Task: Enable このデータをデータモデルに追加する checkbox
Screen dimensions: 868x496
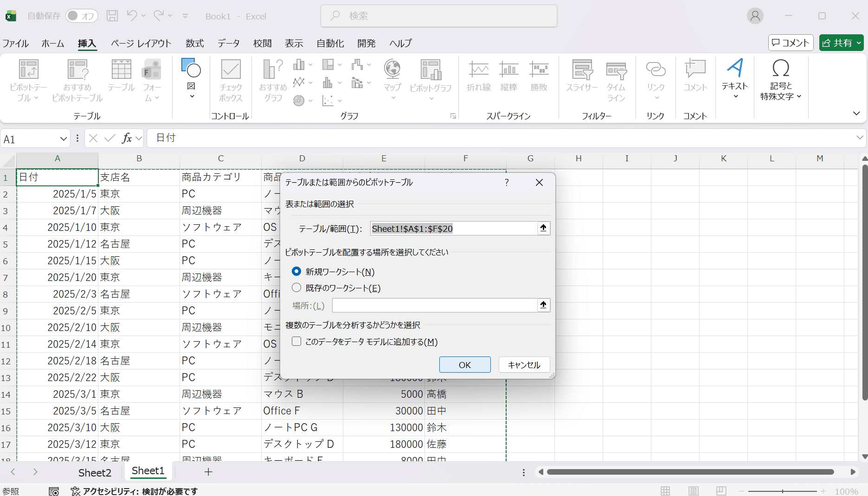Action: pos(296,342)
